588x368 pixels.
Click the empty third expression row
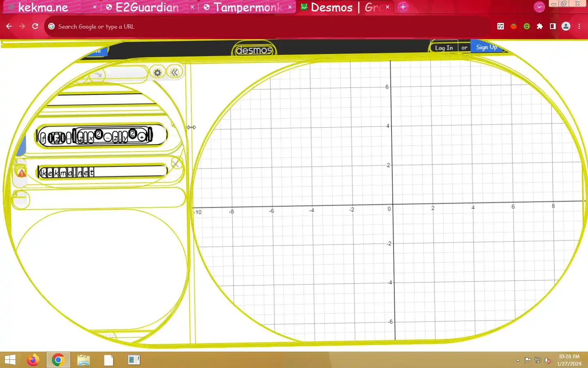coord(100,198)
